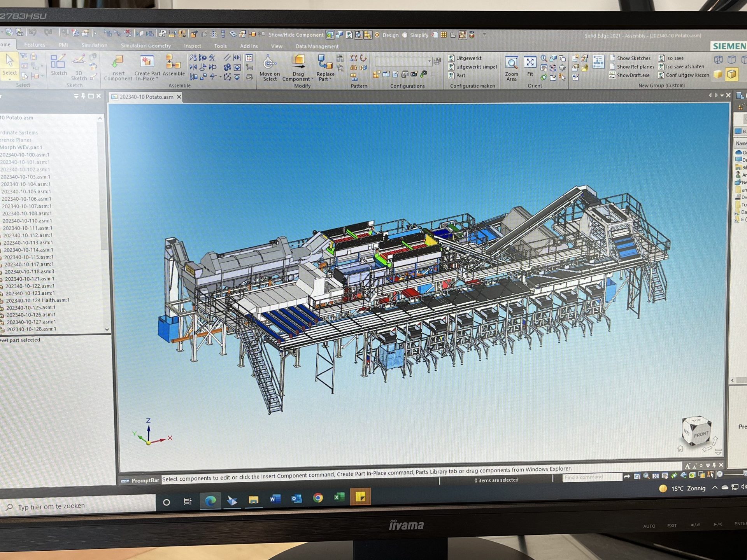The image size is (747, 560).
Task: Click the Excel icon in the taskbar
Action: pos(339,497)
